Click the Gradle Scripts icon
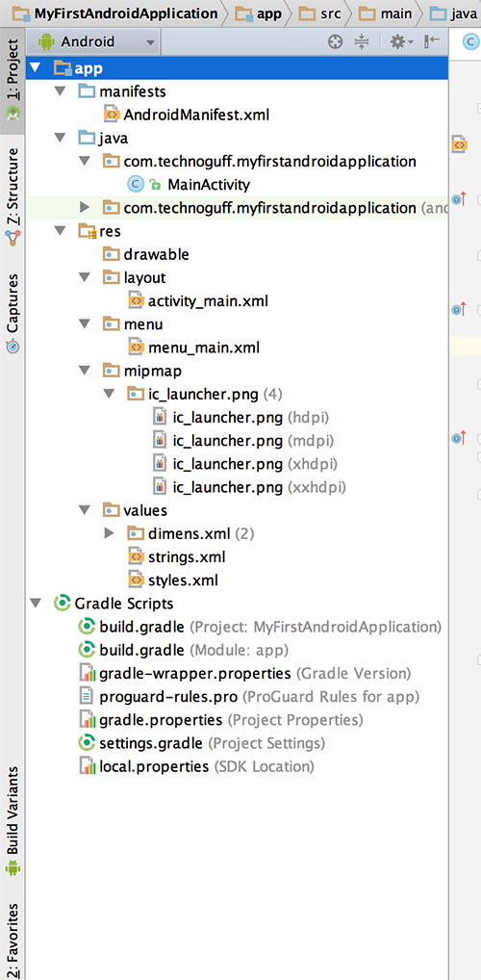 tap(62, 604)
